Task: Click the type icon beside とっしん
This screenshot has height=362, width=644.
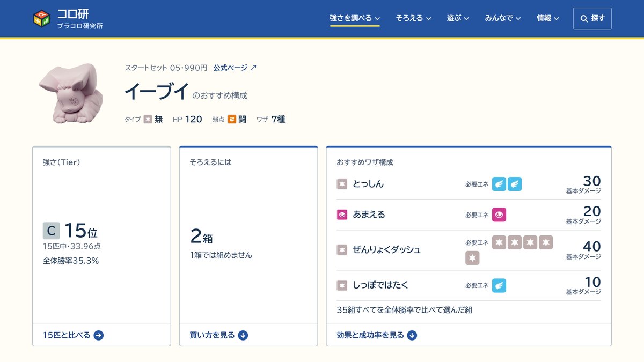Action: [x=342, y=184]
